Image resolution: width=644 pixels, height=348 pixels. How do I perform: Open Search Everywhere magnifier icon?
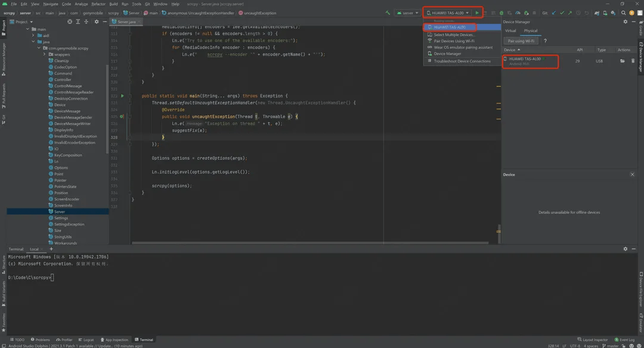[624, 13]
